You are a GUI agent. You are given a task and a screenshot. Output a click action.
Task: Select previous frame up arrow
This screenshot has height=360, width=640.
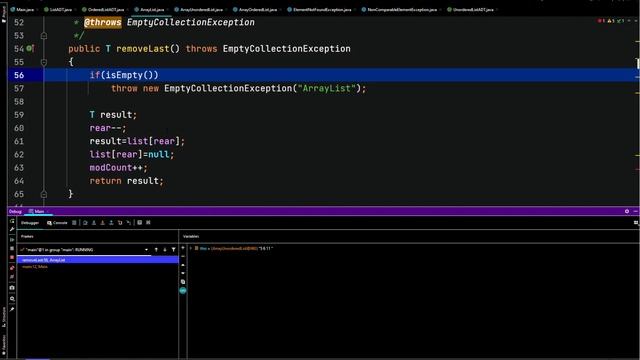[156, 249]
